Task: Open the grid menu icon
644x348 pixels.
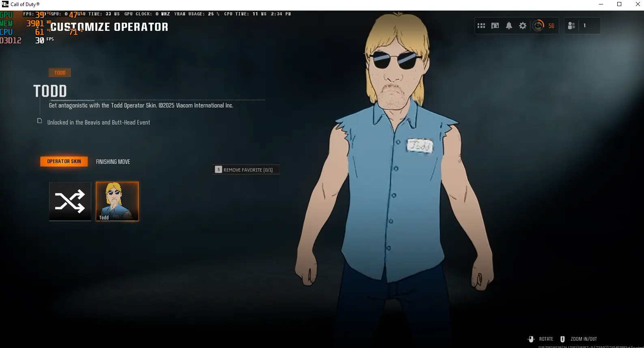Action: pos(481,26)
